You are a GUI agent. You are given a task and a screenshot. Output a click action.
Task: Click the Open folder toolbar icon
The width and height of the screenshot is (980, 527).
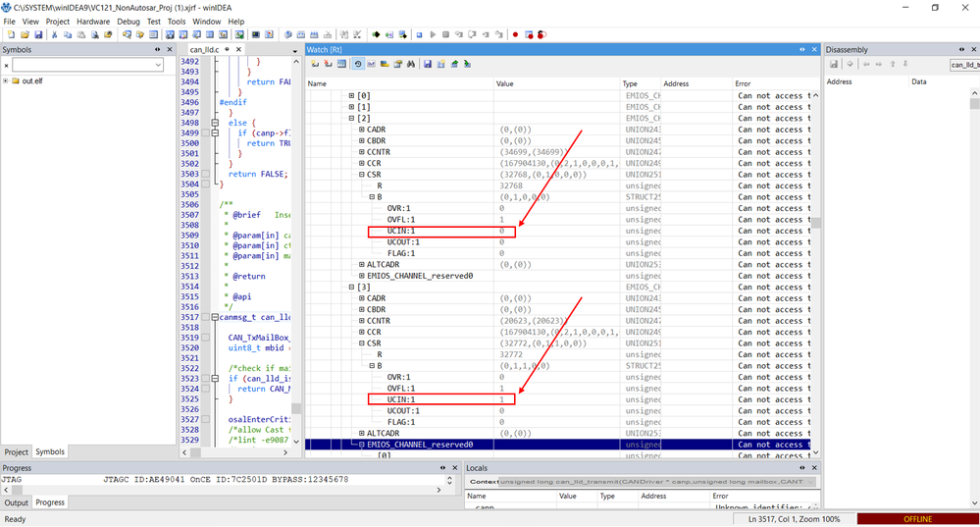24,35
